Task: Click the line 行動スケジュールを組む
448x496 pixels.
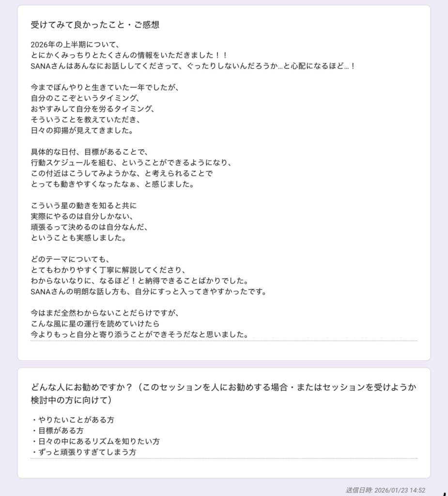Action: (x=132, y=163)
